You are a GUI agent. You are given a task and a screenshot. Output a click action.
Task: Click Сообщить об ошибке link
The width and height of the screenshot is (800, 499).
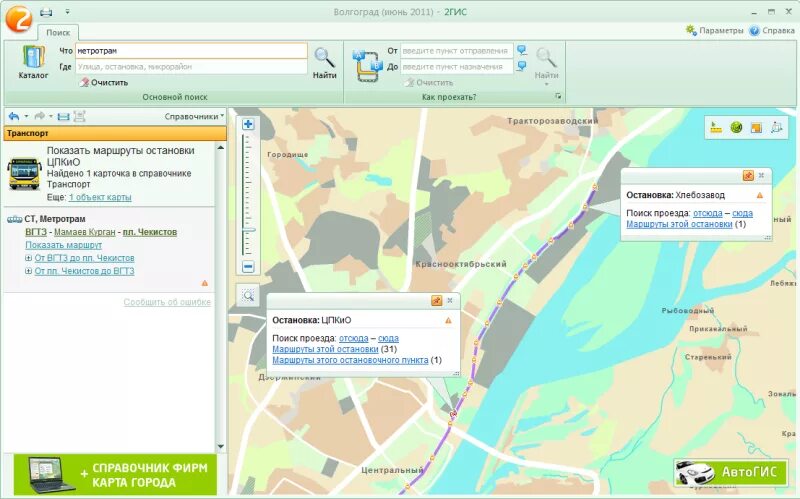pyautogui.click(x=167, y=302)
